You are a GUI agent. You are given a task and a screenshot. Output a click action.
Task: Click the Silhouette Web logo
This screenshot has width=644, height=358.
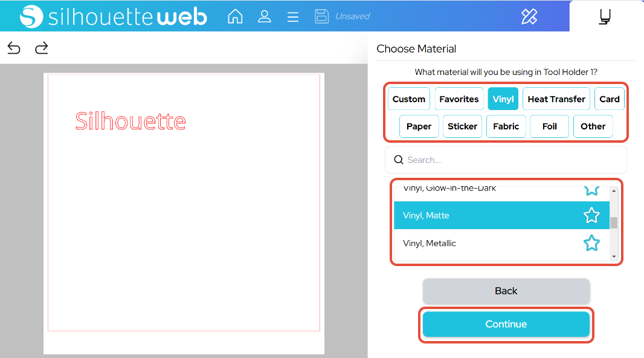click(x=114, y=16)
